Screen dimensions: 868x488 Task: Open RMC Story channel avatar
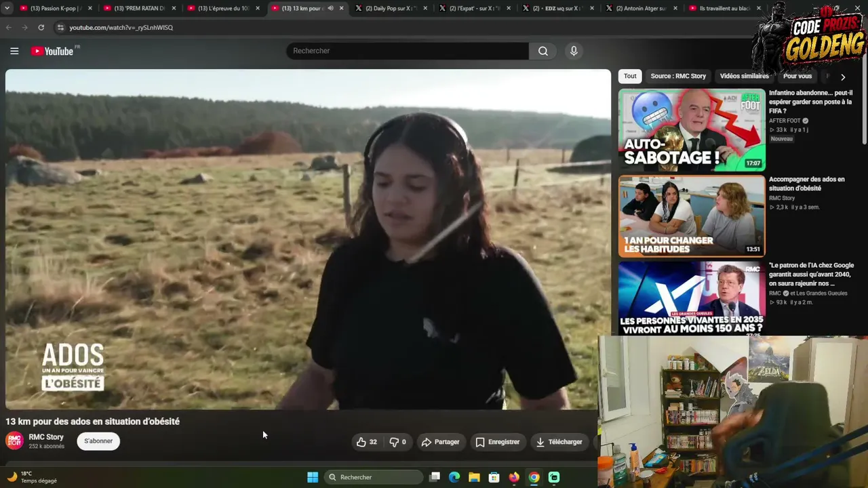click(x=14, y=441)
